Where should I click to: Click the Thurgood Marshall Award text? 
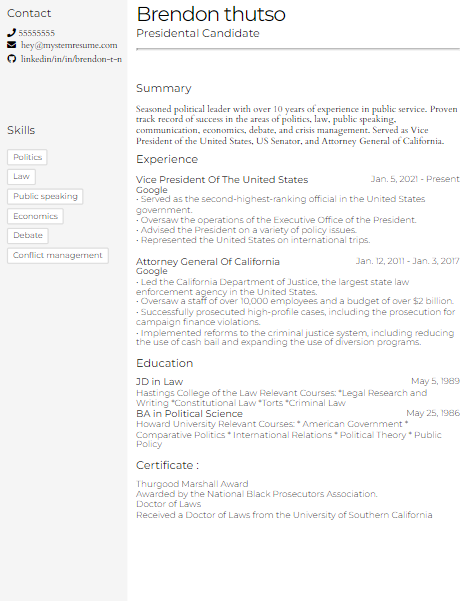coord(192,484)
